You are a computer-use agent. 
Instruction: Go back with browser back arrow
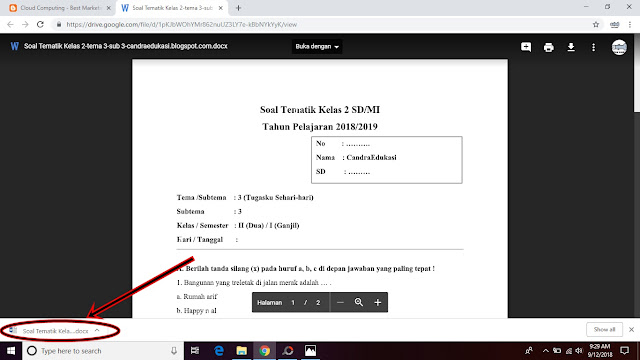point(10,24)
